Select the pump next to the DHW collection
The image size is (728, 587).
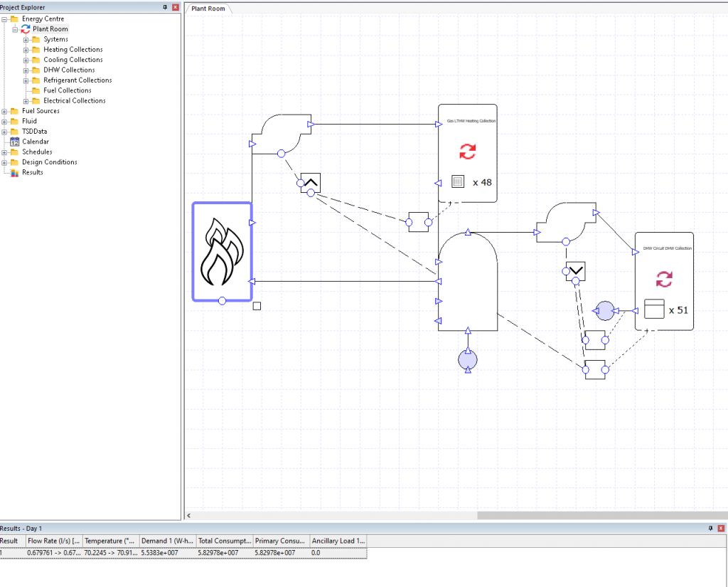[604, 310]
